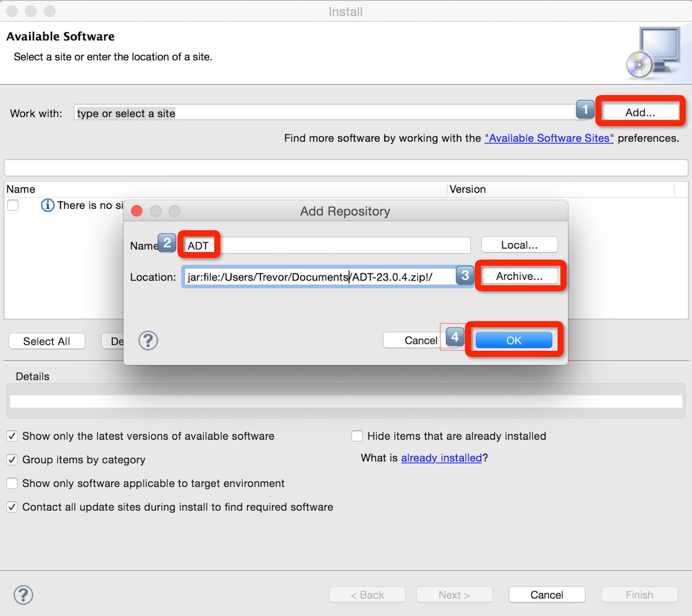This screenshot has width=692, height=616.
Task: Open the 'Work with' site combo box
Action: click(324, 113)
